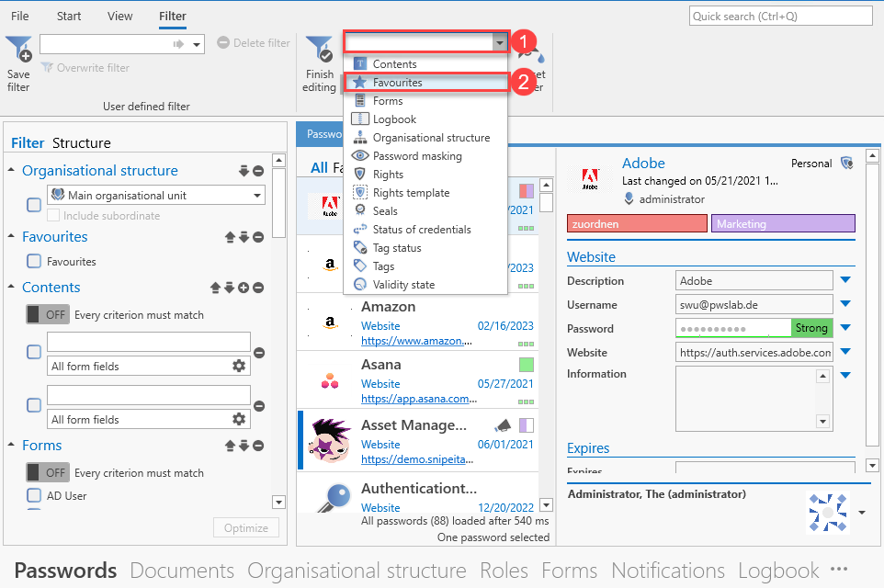884x588 pixels.
Task: Click the purple Marketing tag swatch
Action: [x=783, y=223]
